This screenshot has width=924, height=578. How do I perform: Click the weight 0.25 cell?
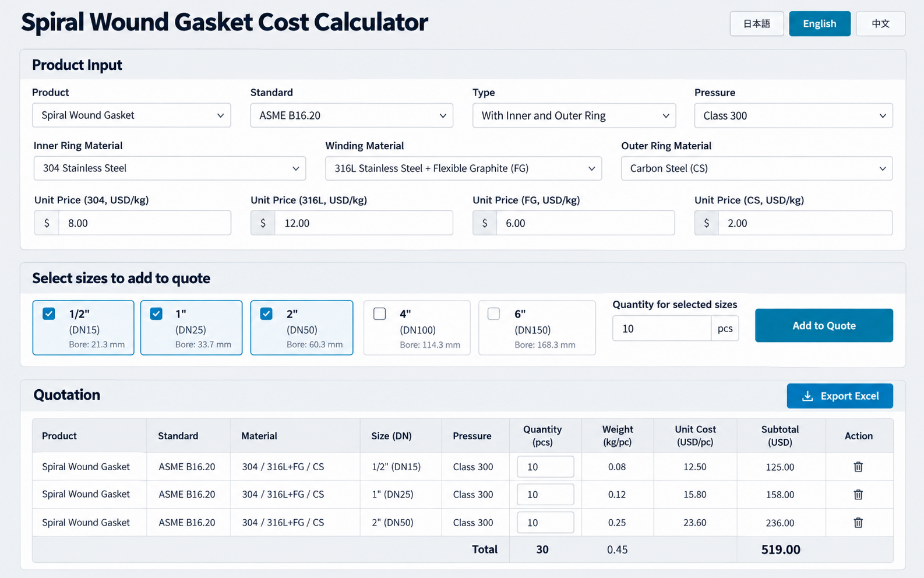pos(617,523)
